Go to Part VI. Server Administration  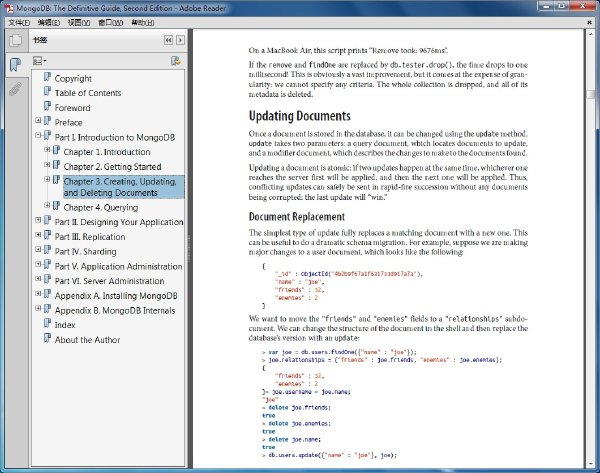pos(109,281)
